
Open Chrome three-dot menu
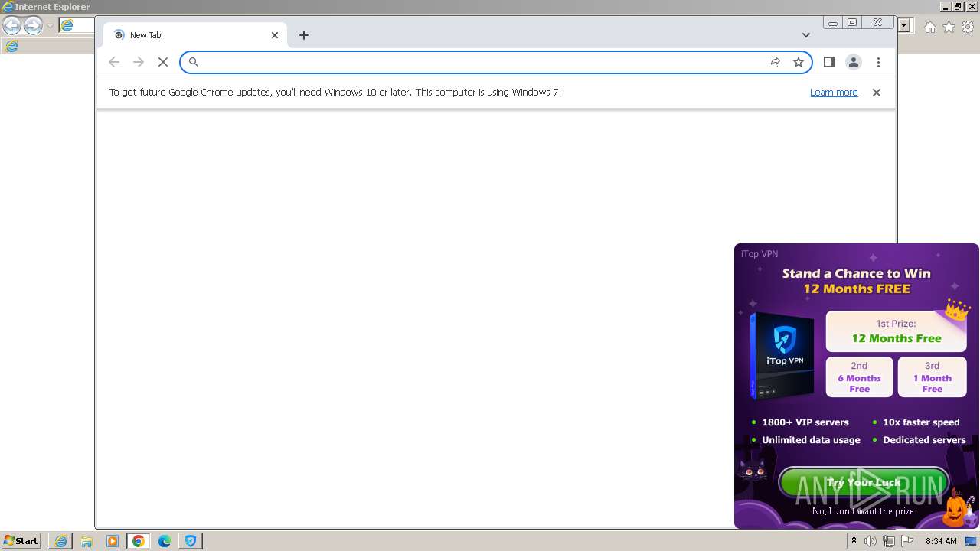click(878, 62)
